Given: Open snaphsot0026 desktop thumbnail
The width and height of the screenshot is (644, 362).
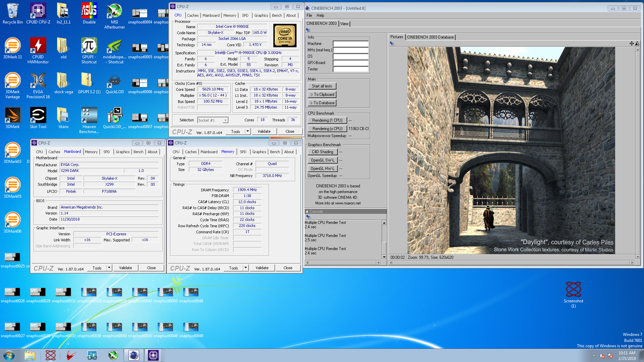Looking at the screenshot, I should tap(12, 295).
